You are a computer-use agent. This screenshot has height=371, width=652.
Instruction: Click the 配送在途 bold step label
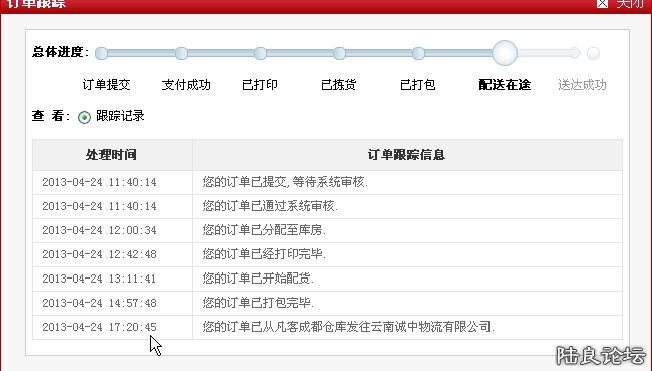click(x=504, y=85)
